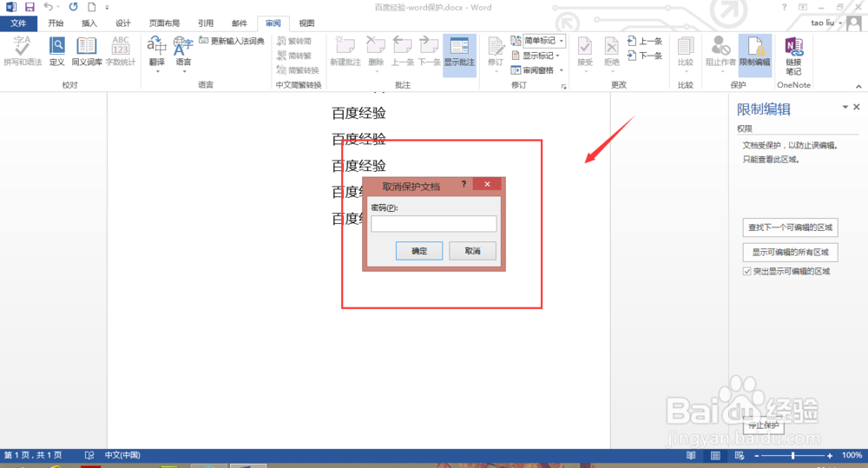Switch to 开始 tab
This screenshot has width=868, height=468.
(56, 23)
